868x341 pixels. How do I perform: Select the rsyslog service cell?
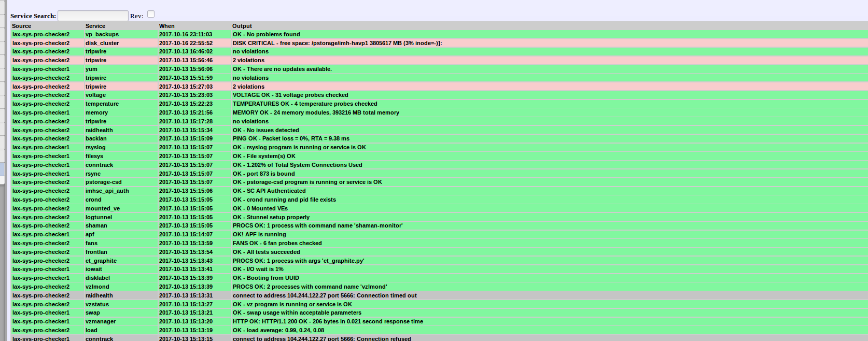point(95,147)
